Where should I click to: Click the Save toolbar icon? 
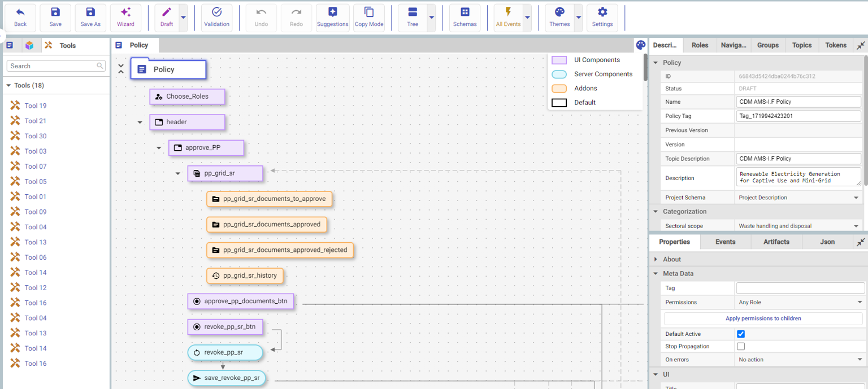[55, 18]
